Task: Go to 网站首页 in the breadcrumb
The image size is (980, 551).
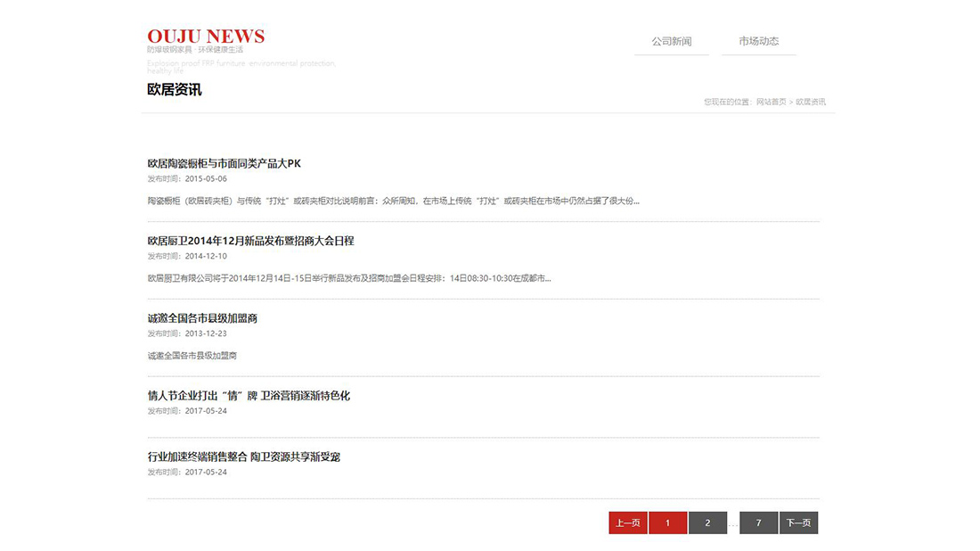Action: [x=772, y=102]
